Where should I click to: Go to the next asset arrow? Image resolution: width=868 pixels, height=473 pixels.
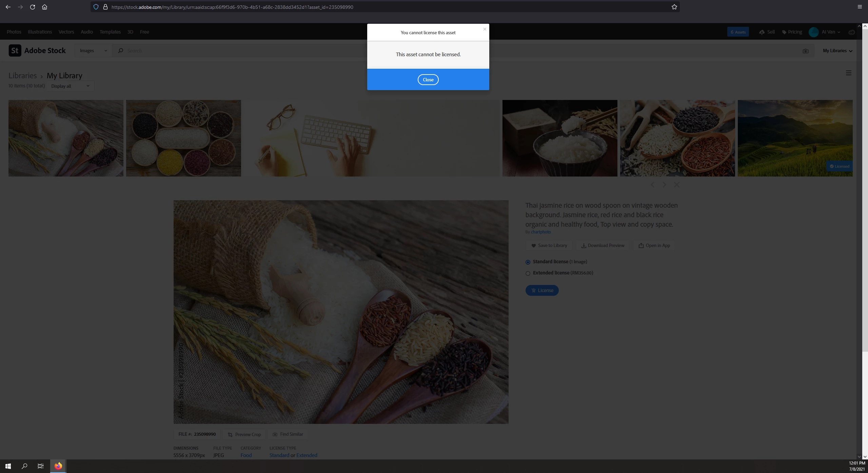(x=664, y=185)
